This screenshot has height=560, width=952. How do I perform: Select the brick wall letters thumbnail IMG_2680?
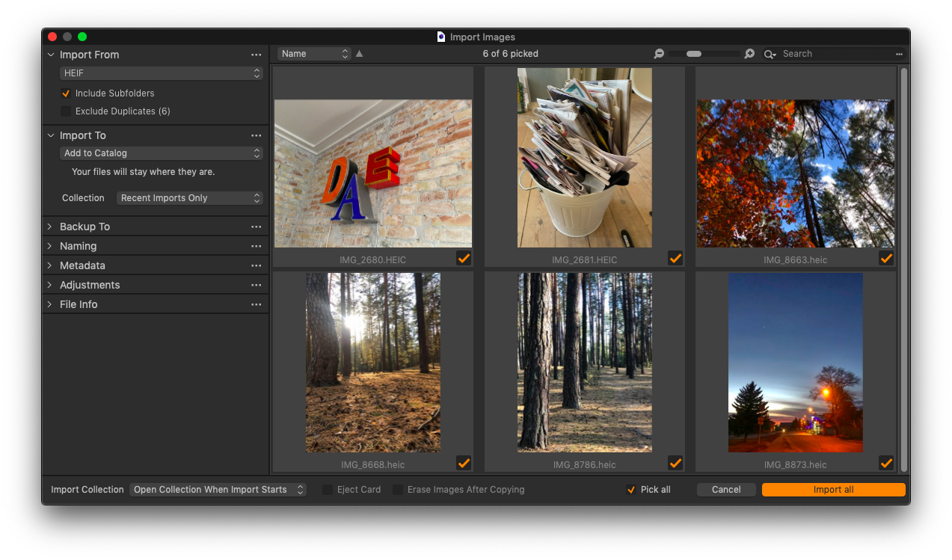373,173
